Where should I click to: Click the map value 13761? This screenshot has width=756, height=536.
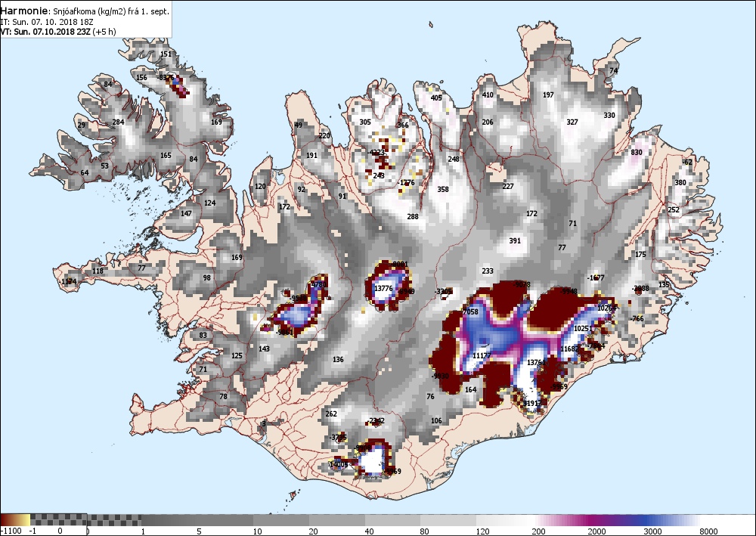[536, 362]
